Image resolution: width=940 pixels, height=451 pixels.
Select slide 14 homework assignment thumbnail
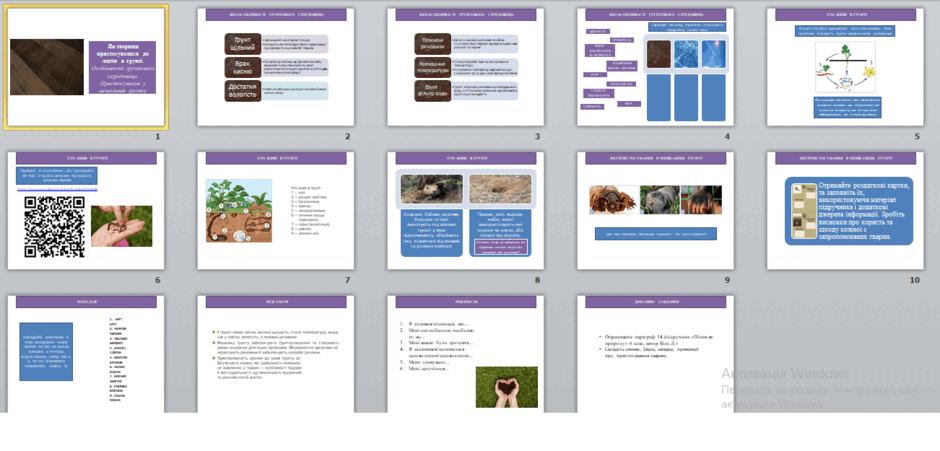pos(656,353)
